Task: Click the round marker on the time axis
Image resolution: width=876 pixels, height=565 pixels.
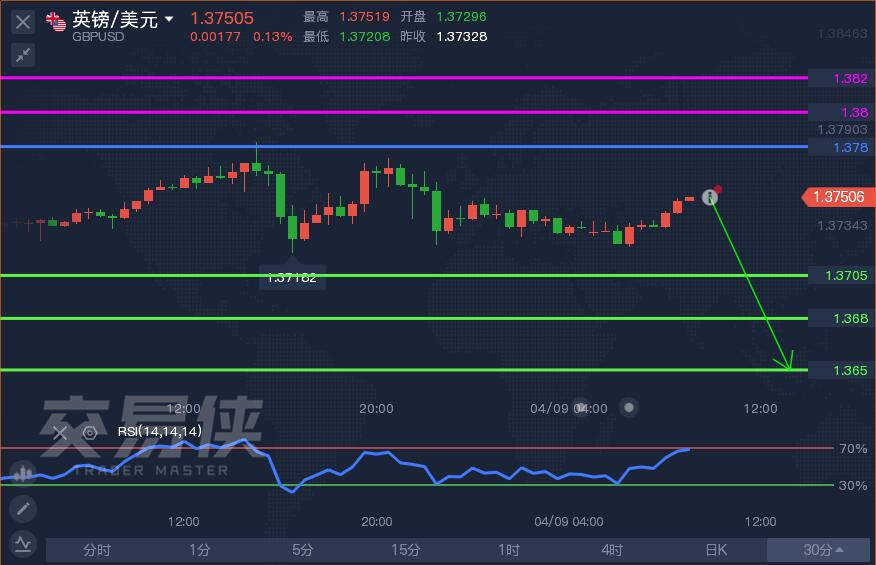Action: tap(628, 408)
